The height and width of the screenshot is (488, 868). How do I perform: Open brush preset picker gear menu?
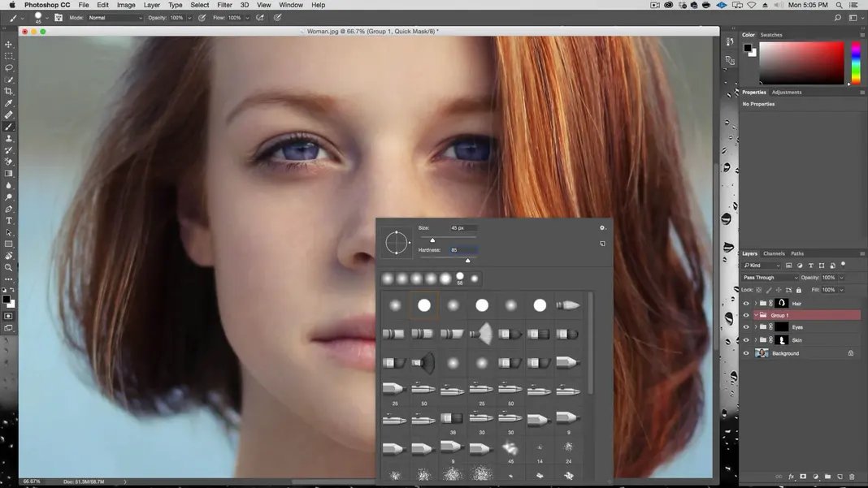tap(602, 227)
